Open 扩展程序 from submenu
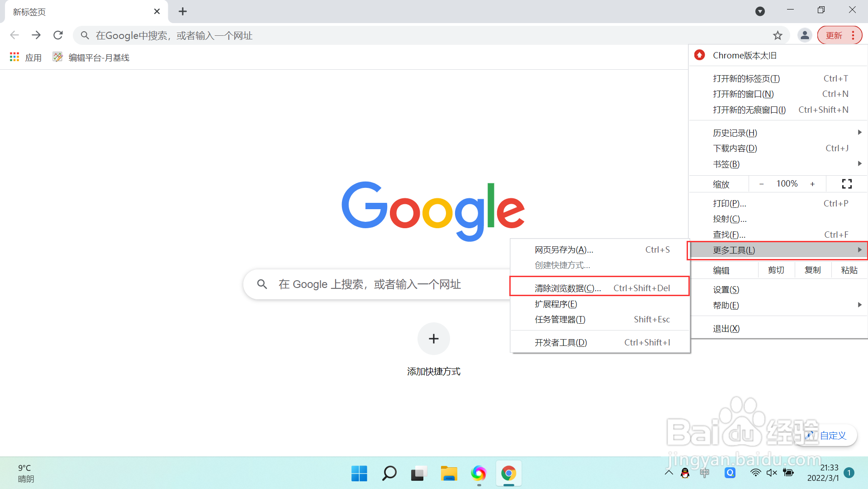The width and height of the screenshot is (868, 489). pos(600,304)
